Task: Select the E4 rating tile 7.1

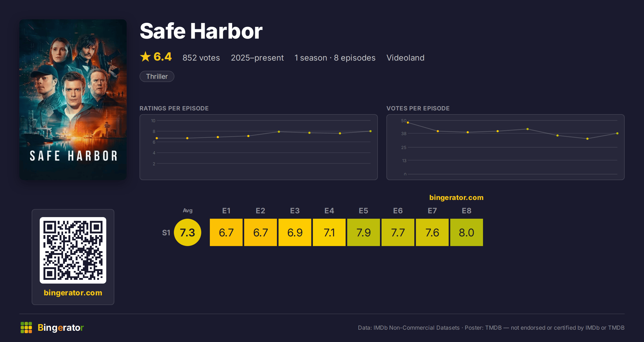Action: 329,232
